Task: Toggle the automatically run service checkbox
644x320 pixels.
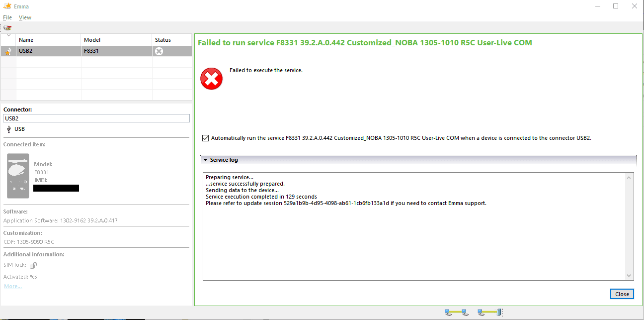Action: 206,138
